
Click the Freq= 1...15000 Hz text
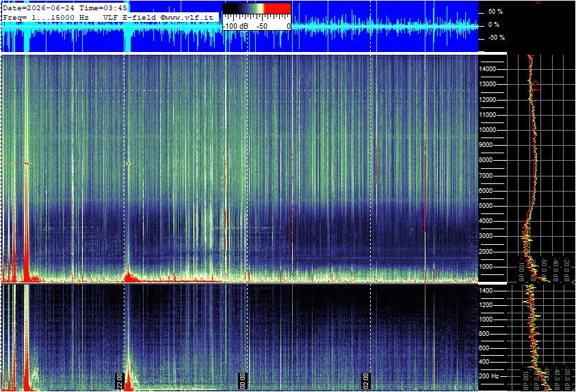[46, 17]
